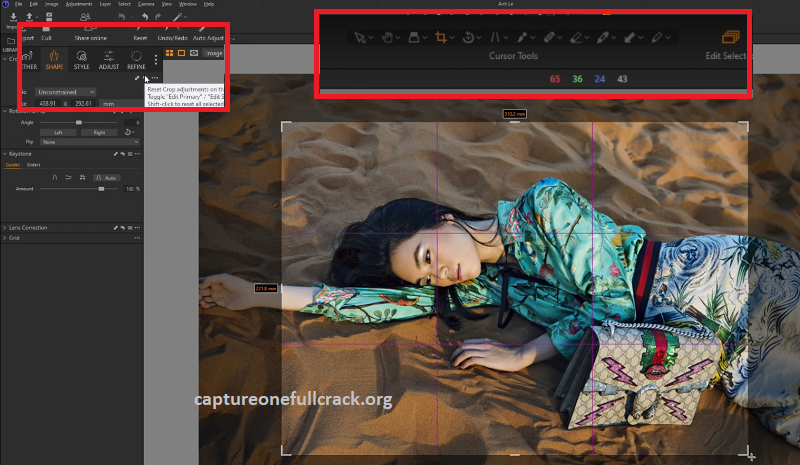This screenshot has width=800, height=465.
Task: Switch to the SHAPE tool tab
Action: [x=54, y=60]
